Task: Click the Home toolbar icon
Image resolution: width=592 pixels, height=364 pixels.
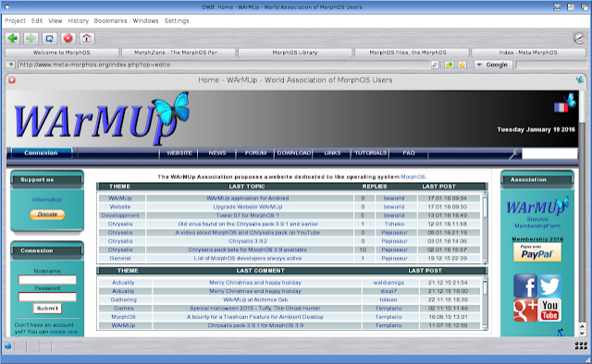Action: [x=86, y=39]
